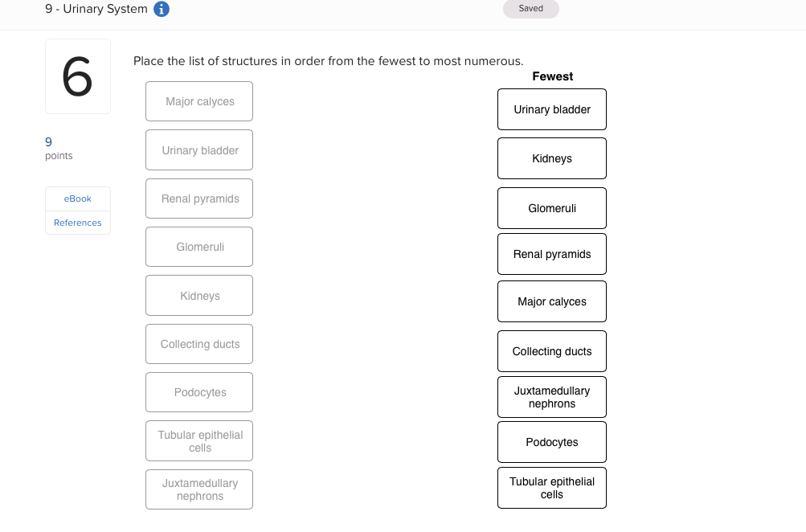Click Tubular epithelial cells answer tile

[x=551, y=487]
